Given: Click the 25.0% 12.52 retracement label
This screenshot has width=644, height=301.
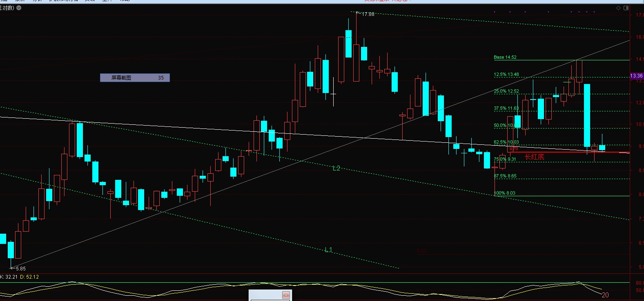Looking at the screenshot, I should pos(506,91).
